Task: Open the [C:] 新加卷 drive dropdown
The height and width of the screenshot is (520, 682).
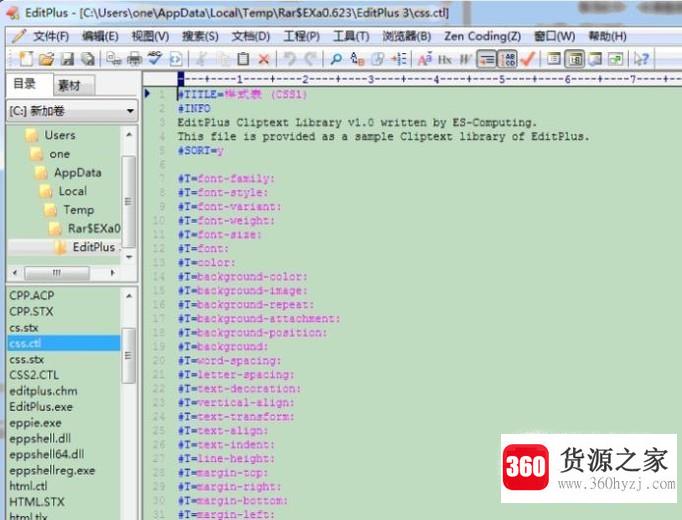Action: (72, 111)
